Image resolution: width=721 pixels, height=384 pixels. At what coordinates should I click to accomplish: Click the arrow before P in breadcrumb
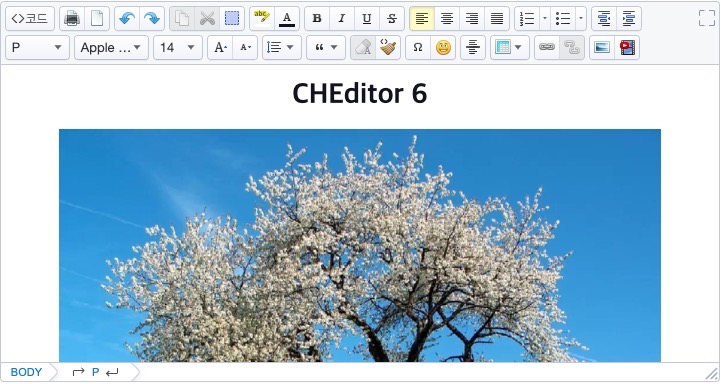coord(79,372)
